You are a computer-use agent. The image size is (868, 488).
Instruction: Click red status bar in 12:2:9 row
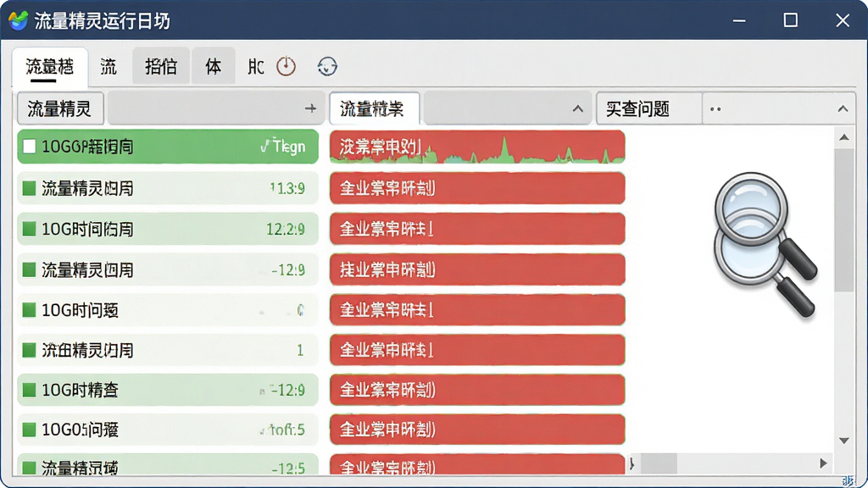pos(477,229)
